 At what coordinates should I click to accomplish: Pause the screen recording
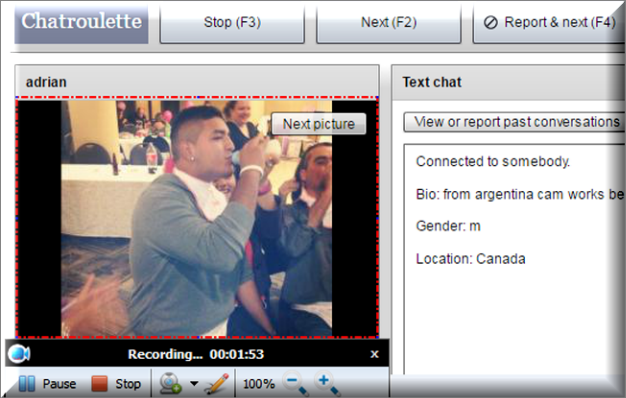pos(48,384)
